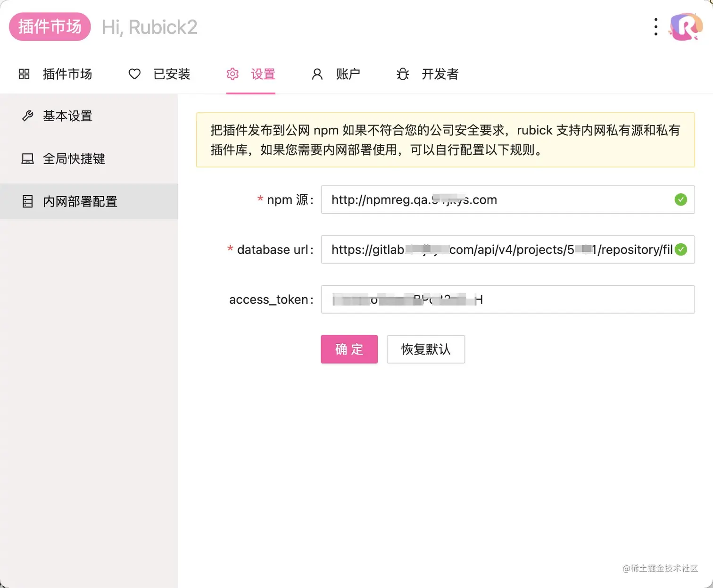
Task: Open the three-dot more menu
Action: click(x=655, y=27)
